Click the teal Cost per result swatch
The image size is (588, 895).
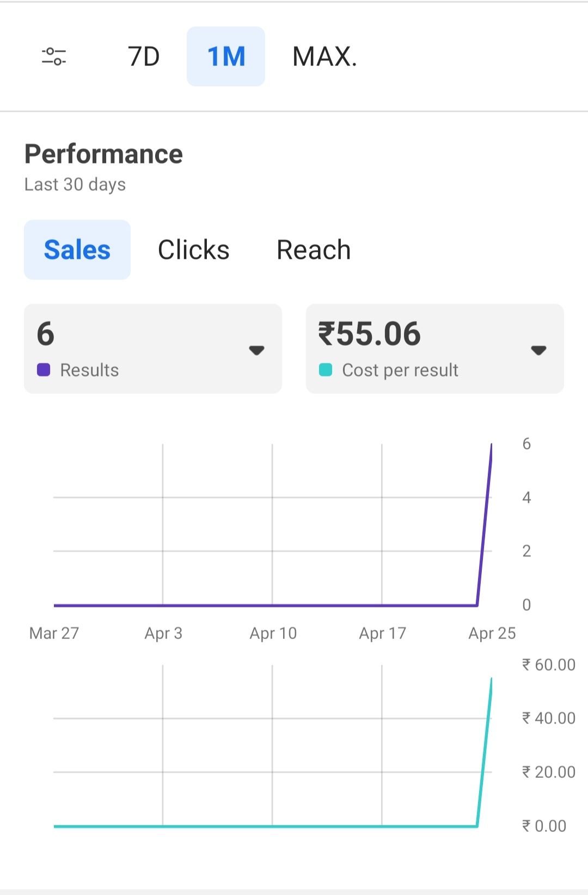326,370
